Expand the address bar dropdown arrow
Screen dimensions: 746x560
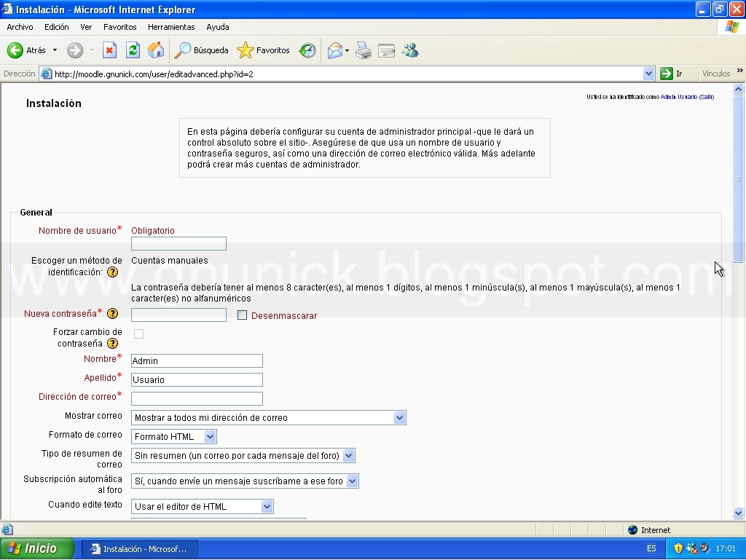coord(648,74)
